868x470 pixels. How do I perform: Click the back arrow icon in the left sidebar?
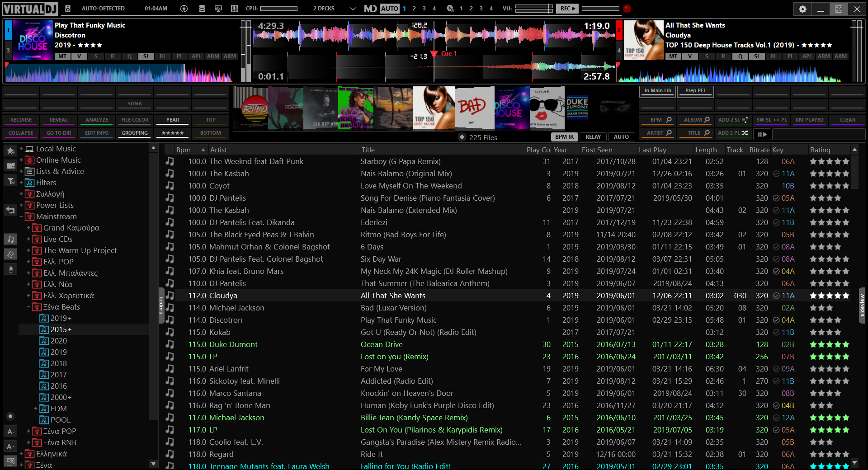[10, 209]
